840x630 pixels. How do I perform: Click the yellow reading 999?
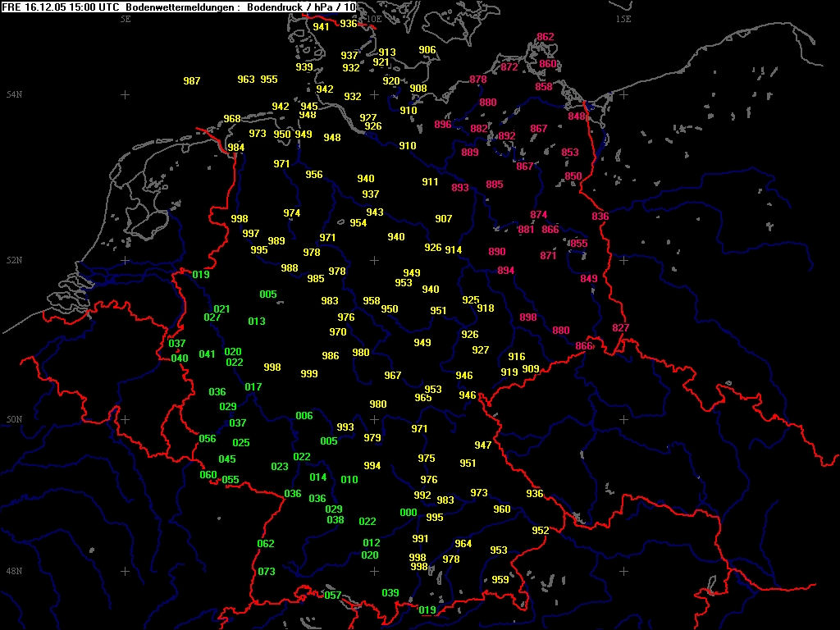pos(308,374)
